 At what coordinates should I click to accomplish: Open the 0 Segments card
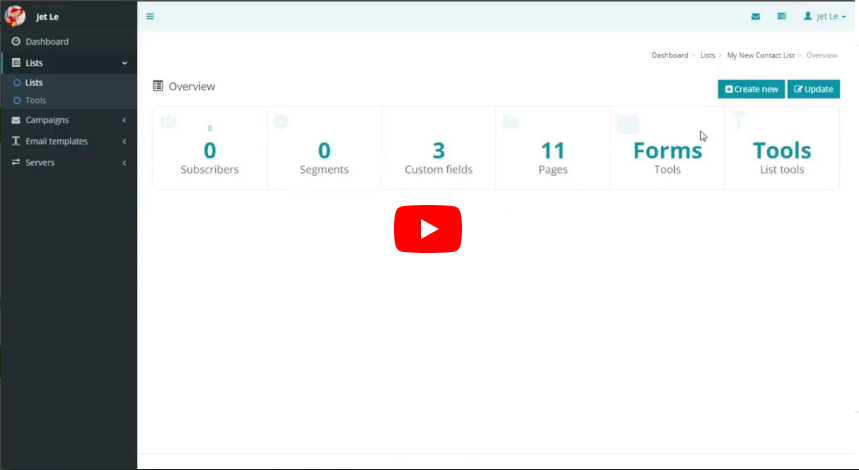point(324,148)
